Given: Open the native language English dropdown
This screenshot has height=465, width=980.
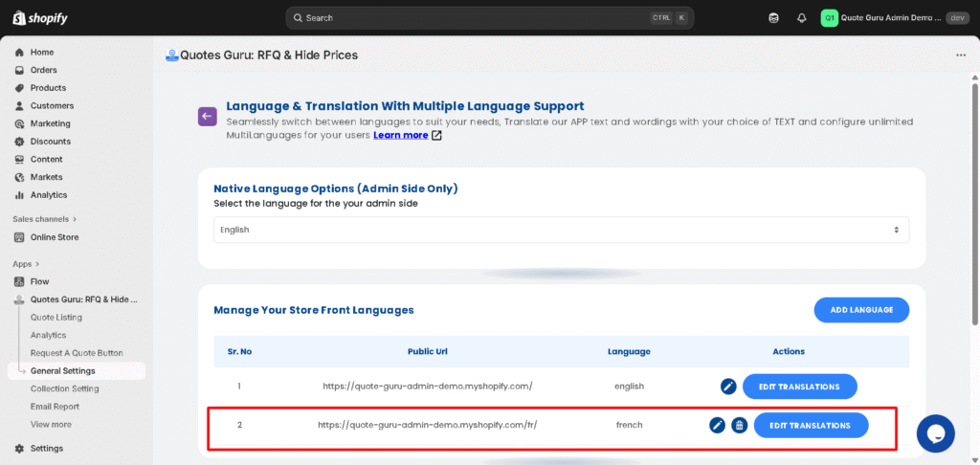Looking at the screenshot, I should 561,230.
